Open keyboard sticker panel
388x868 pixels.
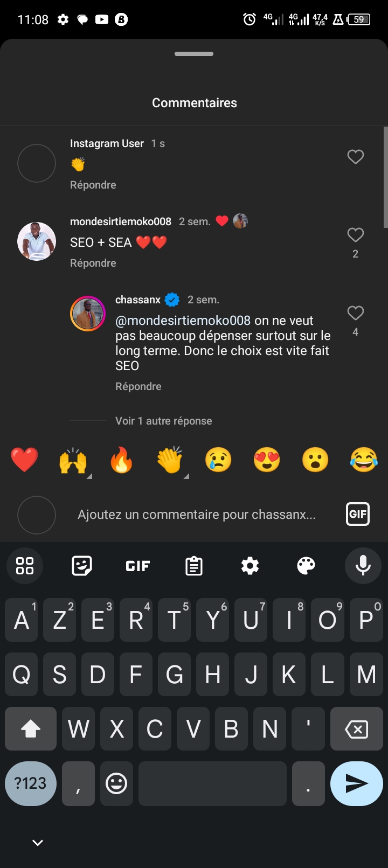(x=82, y=566)
